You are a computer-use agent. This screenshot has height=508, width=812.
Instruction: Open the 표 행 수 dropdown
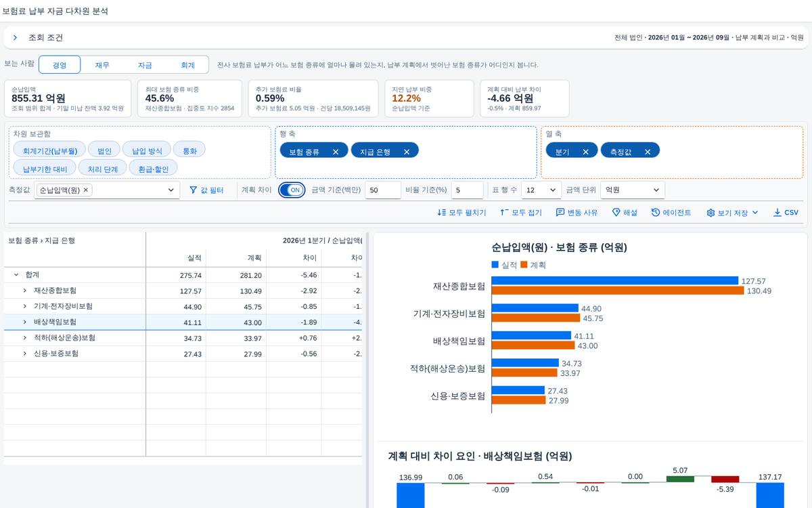[x=541, y=190]
